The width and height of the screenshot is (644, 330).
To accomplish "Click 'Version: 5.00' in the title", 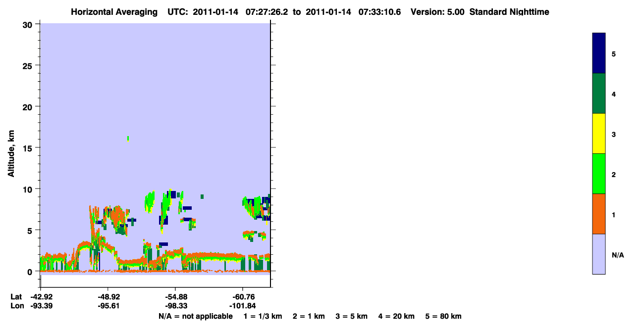I will click(437, 12).
